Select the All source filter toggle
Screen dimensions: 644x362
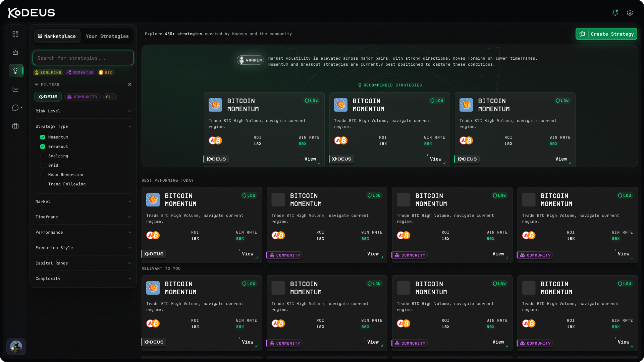click(110, 97)
